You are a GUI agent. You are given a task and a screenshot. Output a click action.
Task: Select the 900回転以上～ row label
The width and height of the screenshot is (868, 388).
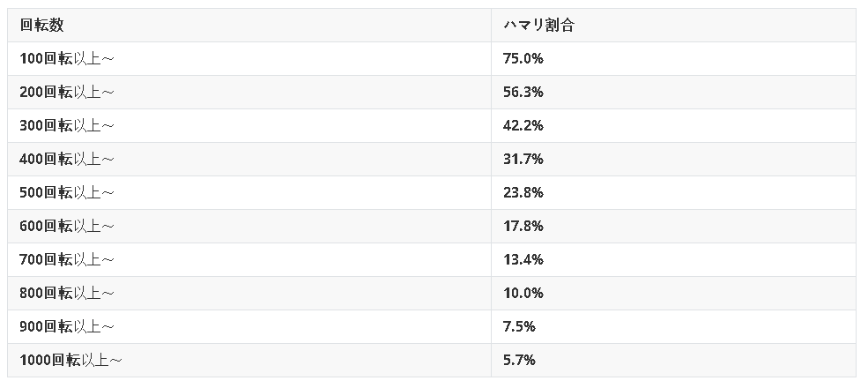pos(67,327)
